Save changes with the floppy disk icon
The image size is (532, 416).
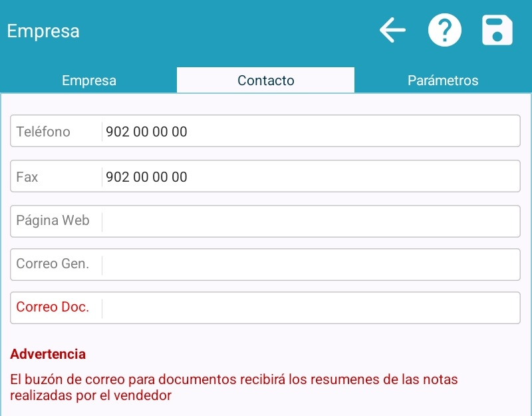(497, 31)
